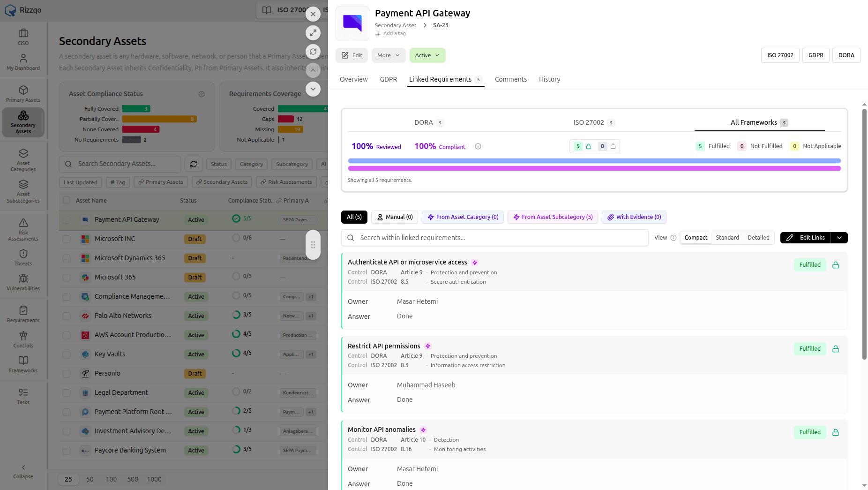The height and width of the screenshot is (490, 868).
Task: Click the Edit button
Action: point(352,55)
